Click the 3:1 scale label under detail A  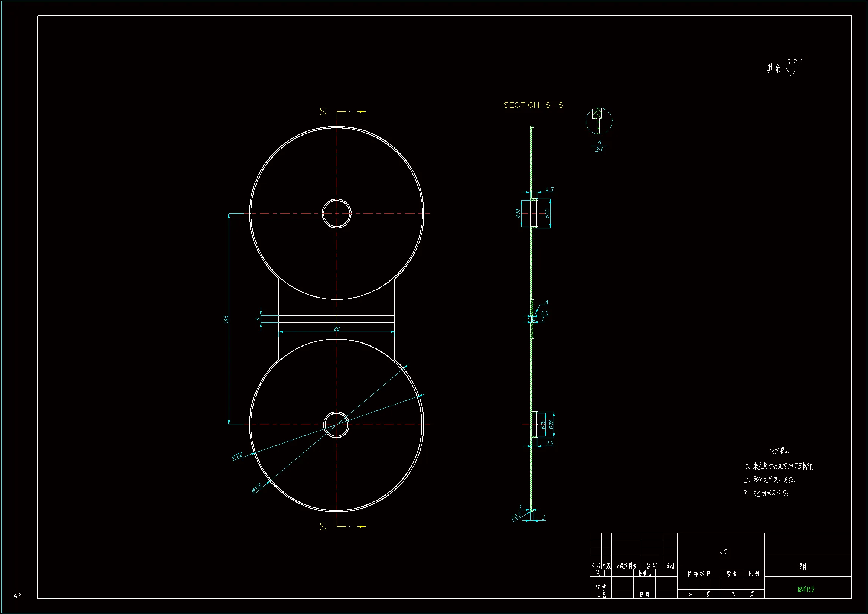click(599, 150)
